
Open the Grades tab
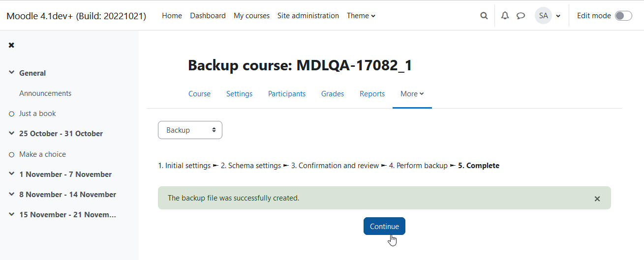pyautogui.click(x=333, y=94)
